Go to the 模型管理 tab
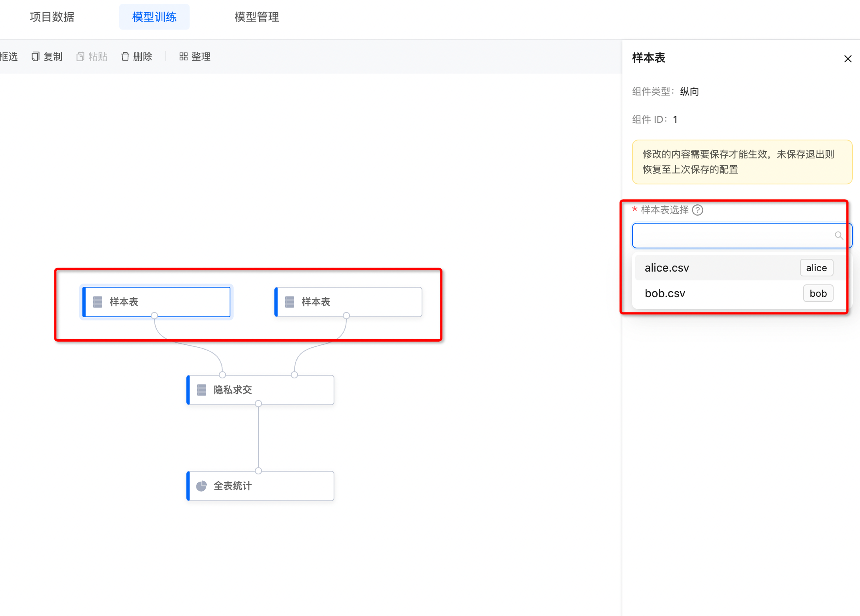The image size is (860, 616). click(257, 17)
